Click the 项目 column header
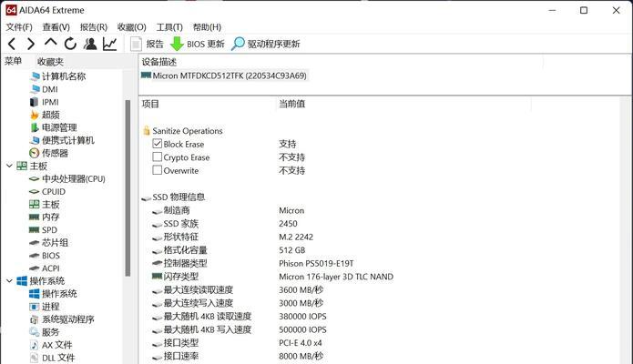 tap(150, 104)
